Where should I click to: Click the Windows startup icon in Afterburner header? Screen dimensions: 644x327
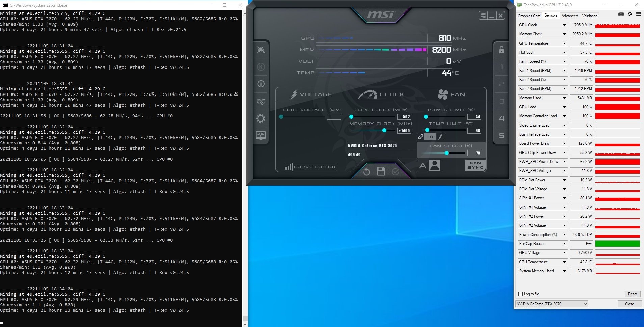[483, 16]
